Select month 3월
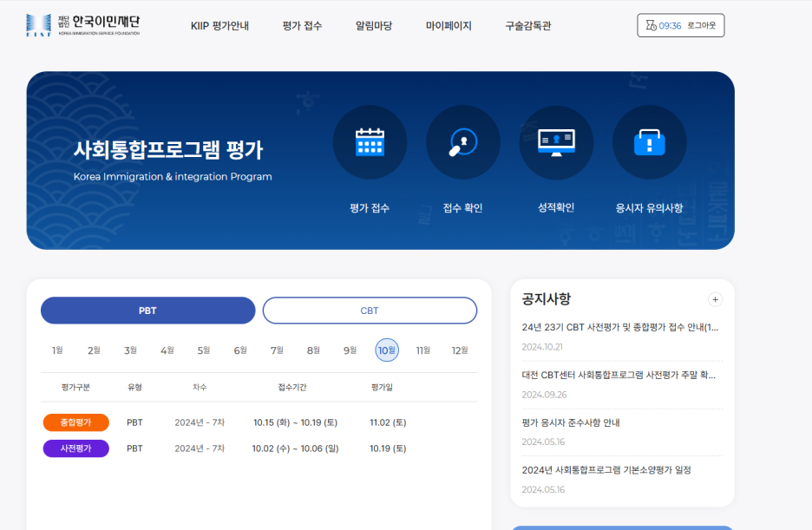This screenshot has width=812, height=530. point(130,350)
